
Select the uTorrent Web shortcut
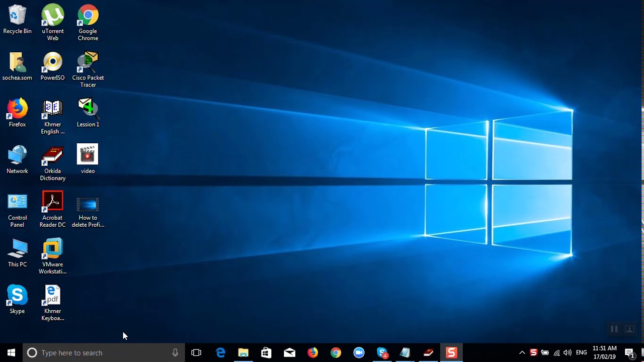(52, 23)
